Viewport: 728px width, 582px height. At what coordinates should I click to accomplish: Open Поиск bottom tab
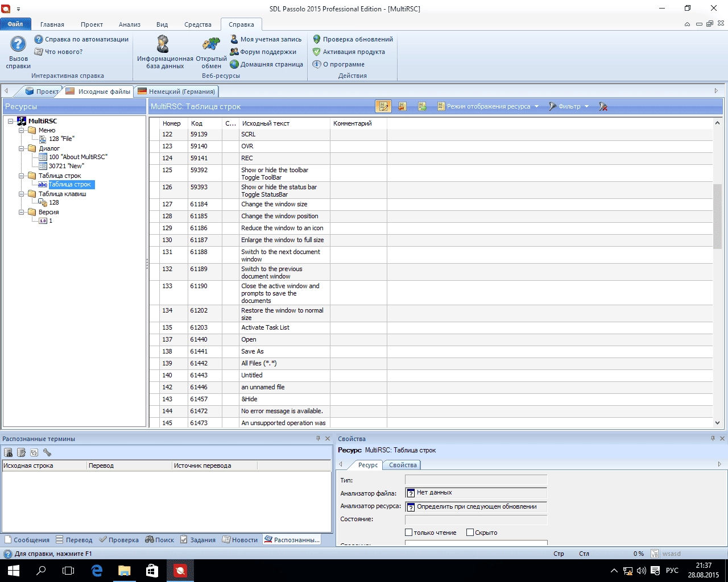160,540
